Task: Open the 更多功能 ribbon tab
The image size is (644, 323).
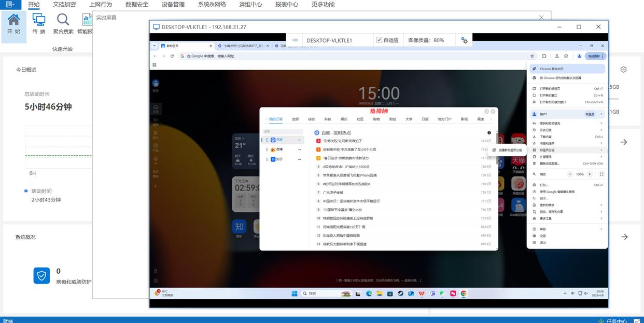Action: [x=323, y=4]
